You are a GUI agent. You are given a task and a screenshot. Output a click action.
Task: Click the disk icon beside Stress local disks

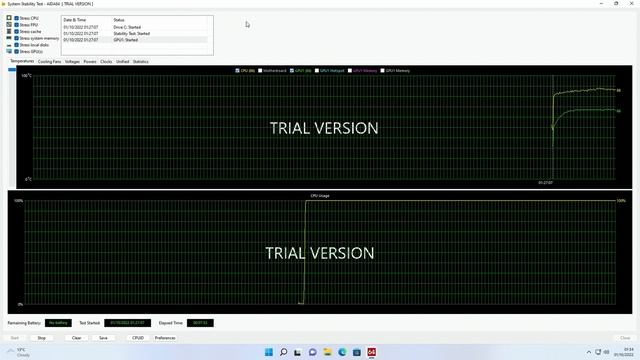pos(9,45)
